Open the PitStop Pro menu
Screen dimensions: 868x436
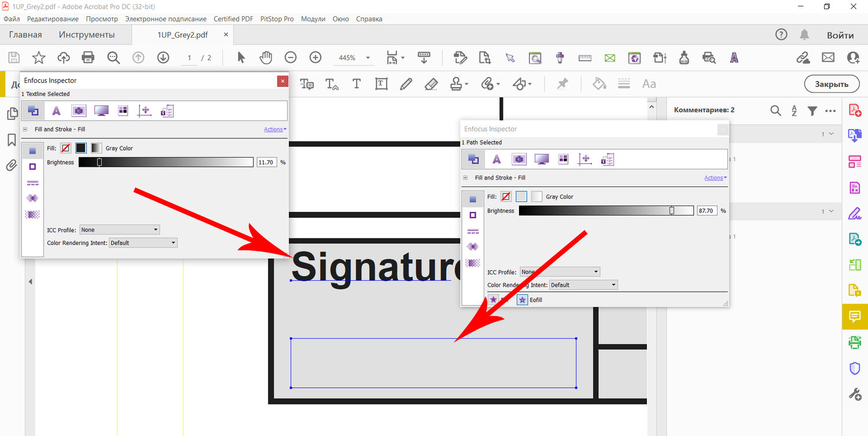277,19
